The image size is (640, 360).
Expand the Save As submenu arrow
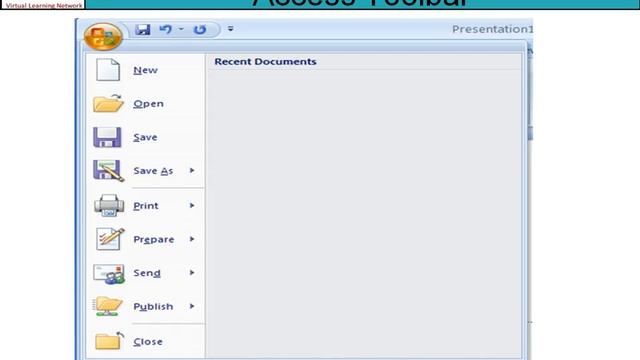[x=192, y=170]
